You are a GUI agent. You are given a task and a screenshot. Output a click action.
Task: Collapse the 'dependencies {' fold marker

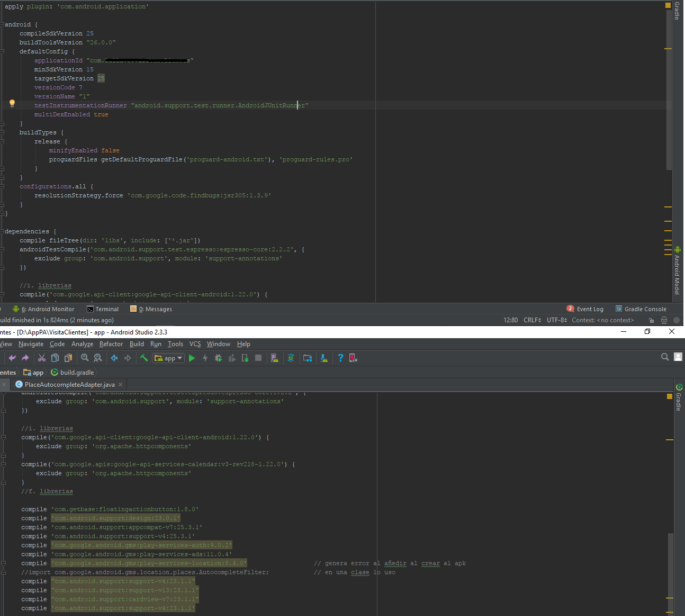click(2, 231)
